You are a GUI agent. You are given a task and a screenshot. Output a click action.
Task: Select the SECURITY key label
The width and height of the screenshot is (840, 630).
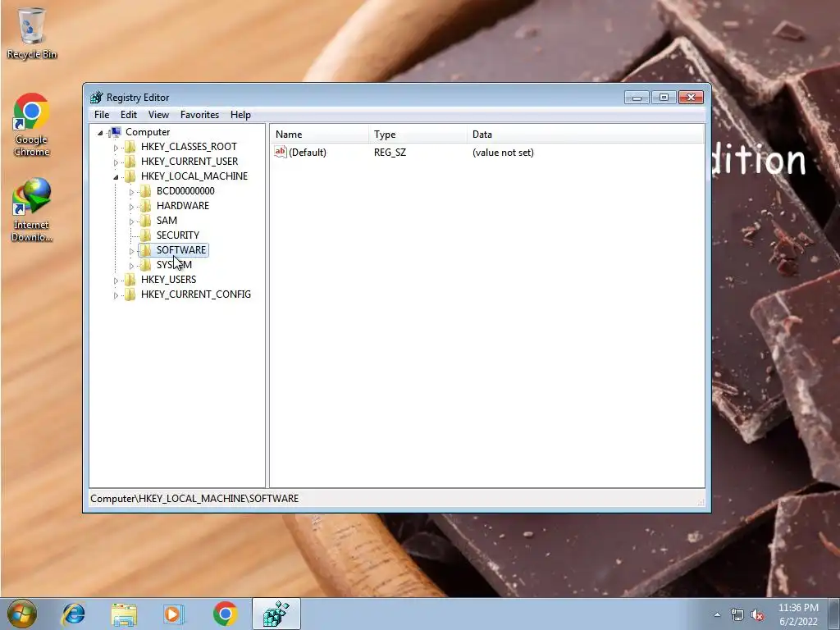point(178,235)
